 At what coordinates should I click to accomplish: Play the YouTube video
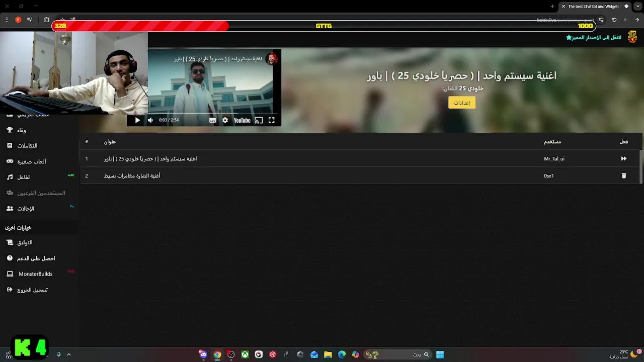pyautogui.click(x=137, y=120)
